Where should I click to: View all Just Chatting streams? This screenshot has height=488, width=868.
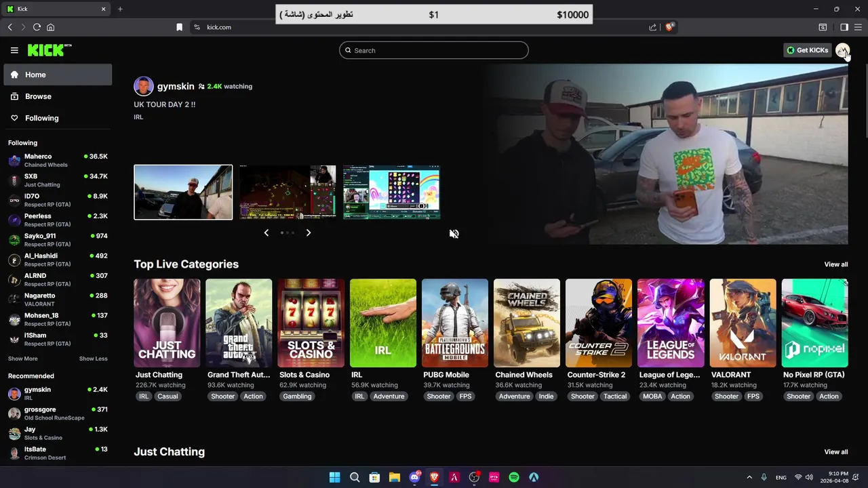(x=835, y=452)
